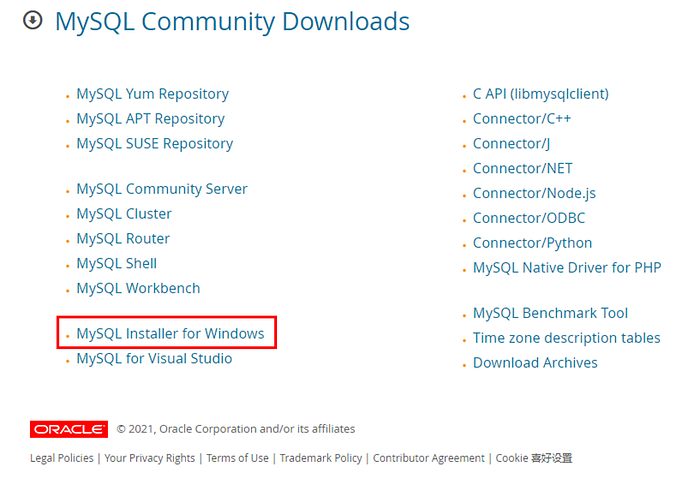Open Cookie 喜好设置 preferences link

click(534, 458)
